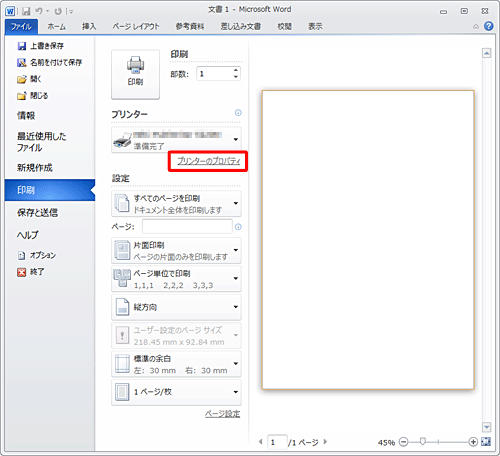Click the 終了 exit item
Screen dimensions: 500x456
(31, 272)
